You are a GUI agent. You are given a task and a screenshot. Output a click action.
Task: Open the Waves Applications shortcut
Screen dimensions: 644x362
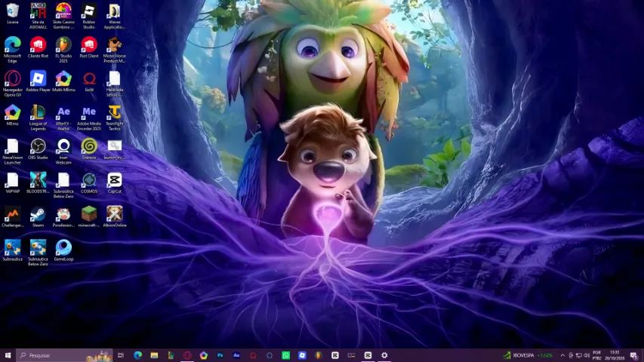115,16
